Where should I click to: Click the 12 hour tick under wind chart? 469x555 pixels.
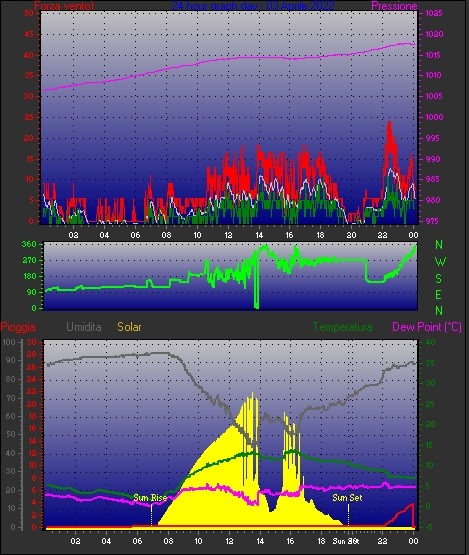pos(228,235)
